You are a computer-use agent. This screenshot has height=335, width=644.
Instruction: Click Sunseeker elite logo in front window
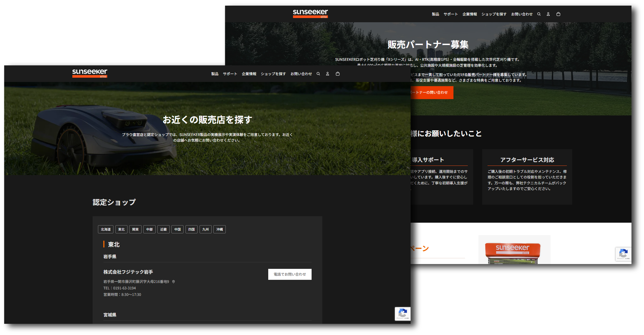coord(90,73)
